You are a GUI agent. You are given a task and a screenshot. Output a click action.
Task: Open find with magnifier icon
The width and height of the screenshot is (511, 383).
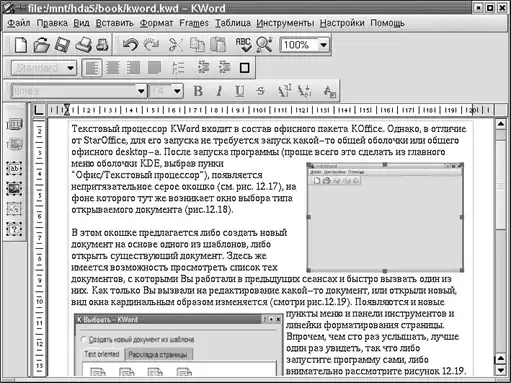[x=264, y=45]
